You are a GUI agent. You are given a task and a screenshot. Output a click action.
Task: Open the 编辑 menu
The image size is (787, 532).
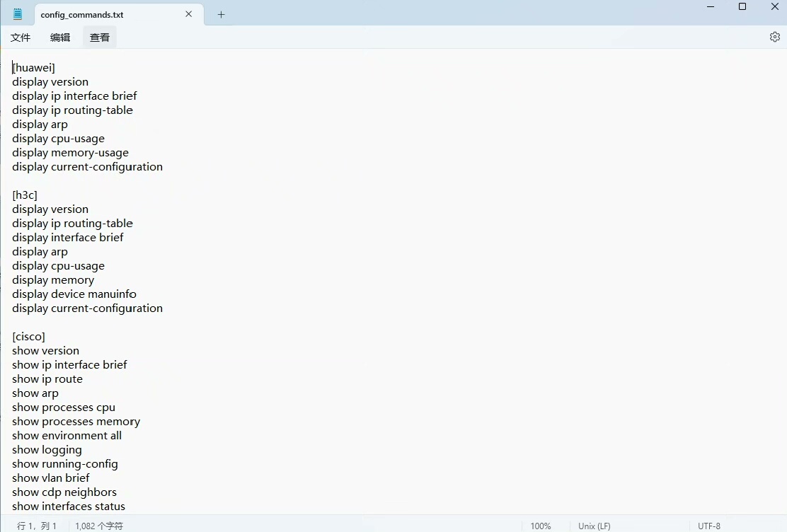(60, 37)
